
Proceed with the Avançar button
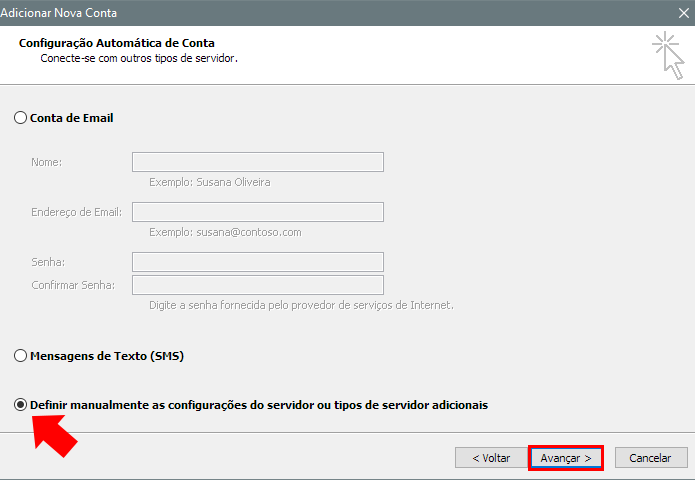tap(566, 458)
